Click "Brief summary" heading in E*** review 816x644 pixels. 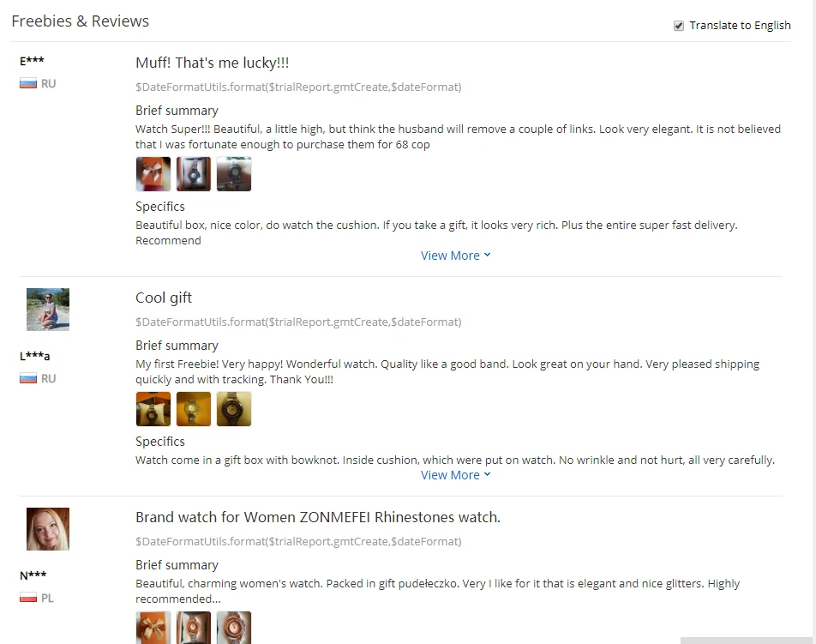click(177, 111)
